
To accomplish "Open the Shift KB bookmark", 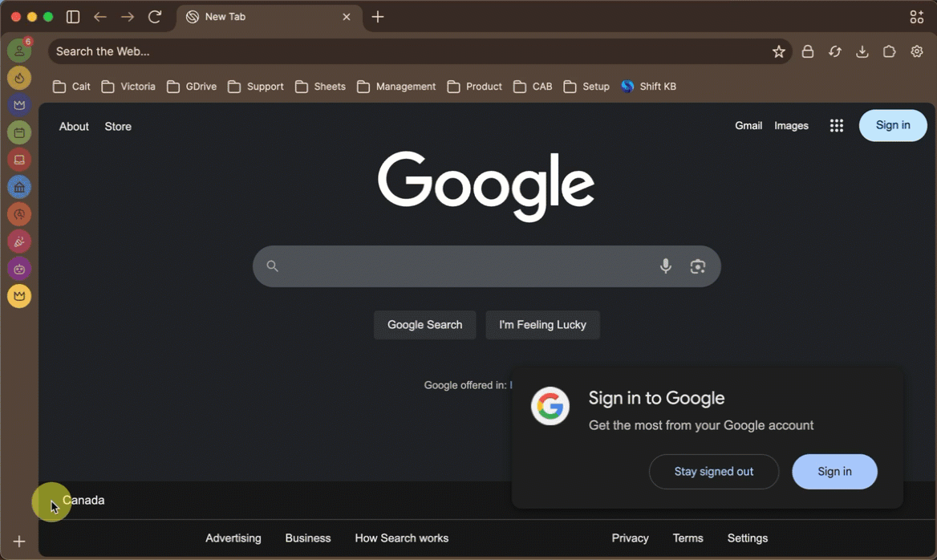I will point(648,87).
